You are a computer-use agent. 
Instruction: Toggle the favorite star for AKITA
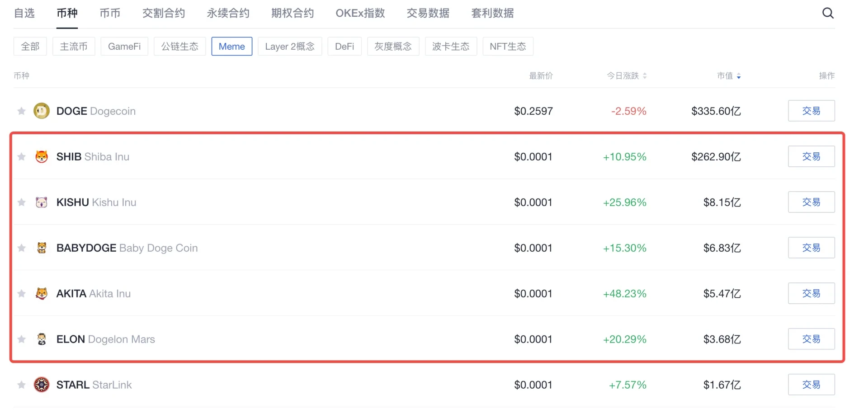21,294
